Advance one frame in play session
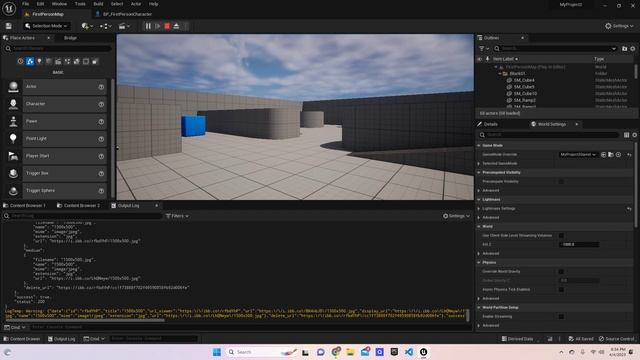The height and width of the screenshot is (360, 640). pos(158,26)
